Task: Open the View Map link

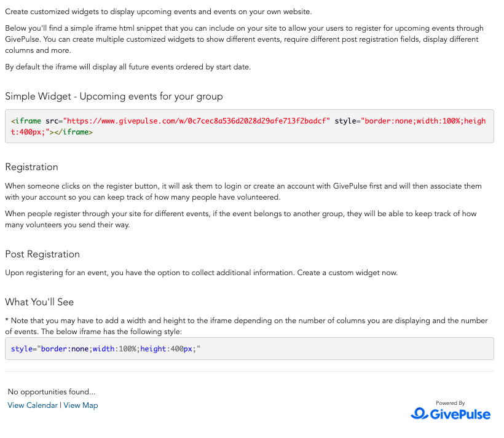Action: (x=81, y=405)
